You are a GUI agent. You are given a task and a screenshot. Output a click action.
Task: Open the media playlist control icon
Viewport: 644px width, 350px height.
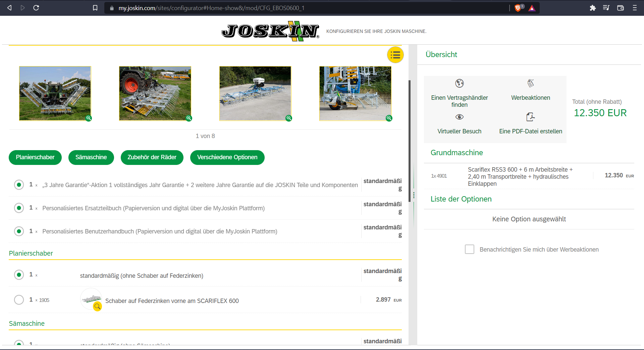pyautogui.click(x=606, y=8)
